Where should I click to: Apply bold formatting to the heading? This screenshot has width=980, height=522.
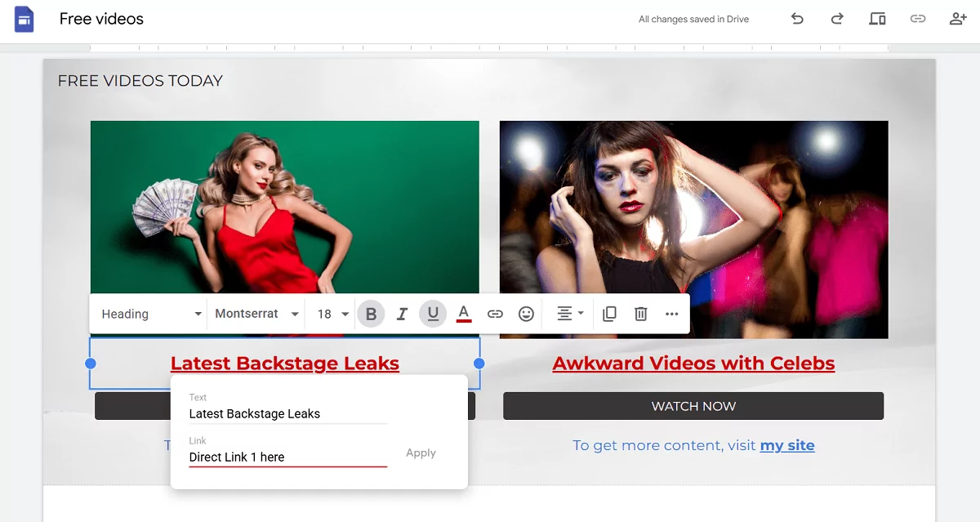coord(371,314)
